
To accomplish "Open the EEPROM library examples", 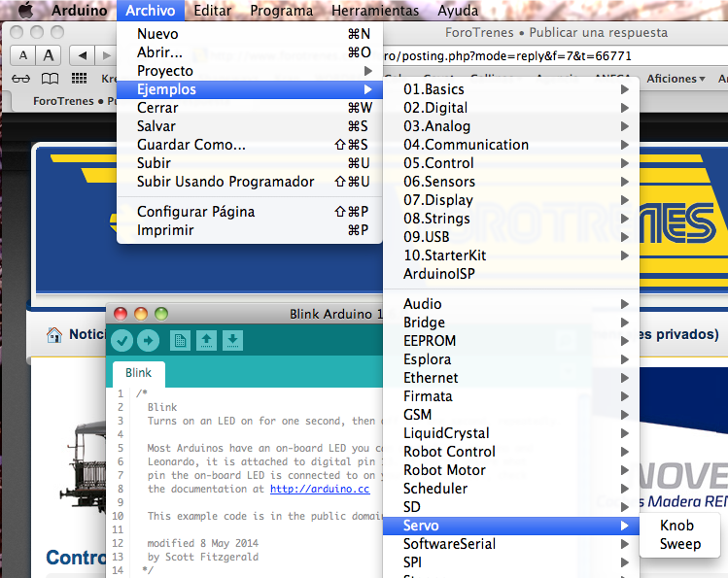I will pos(511,341).
